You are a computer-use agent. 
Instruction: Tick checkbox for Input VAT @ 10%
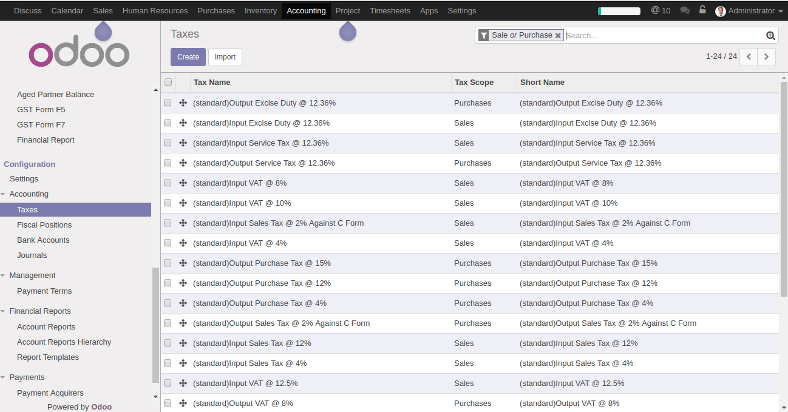click(168, 203)
